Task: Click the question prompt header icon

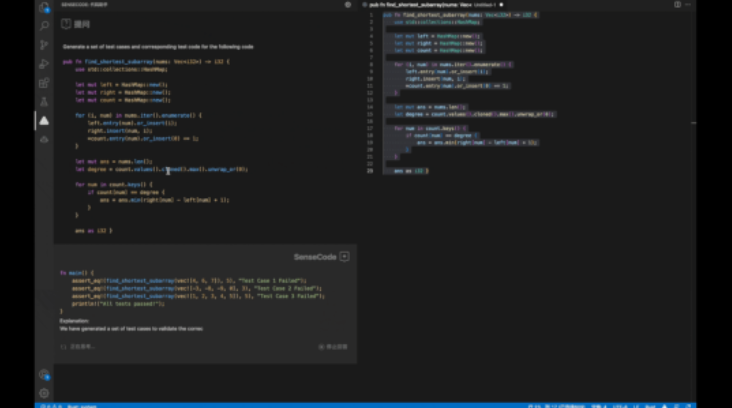Action: click(66, 23)
